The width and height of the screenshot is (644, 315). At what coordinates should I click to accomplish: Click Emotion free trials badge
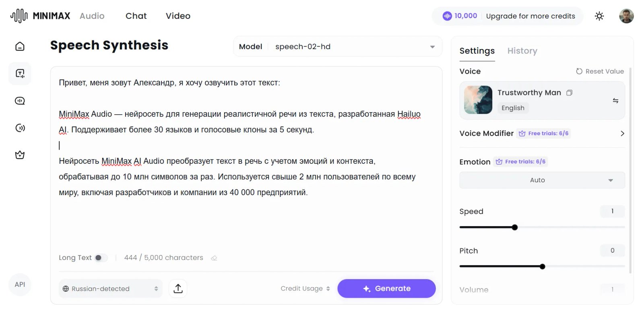click(520, 162)
